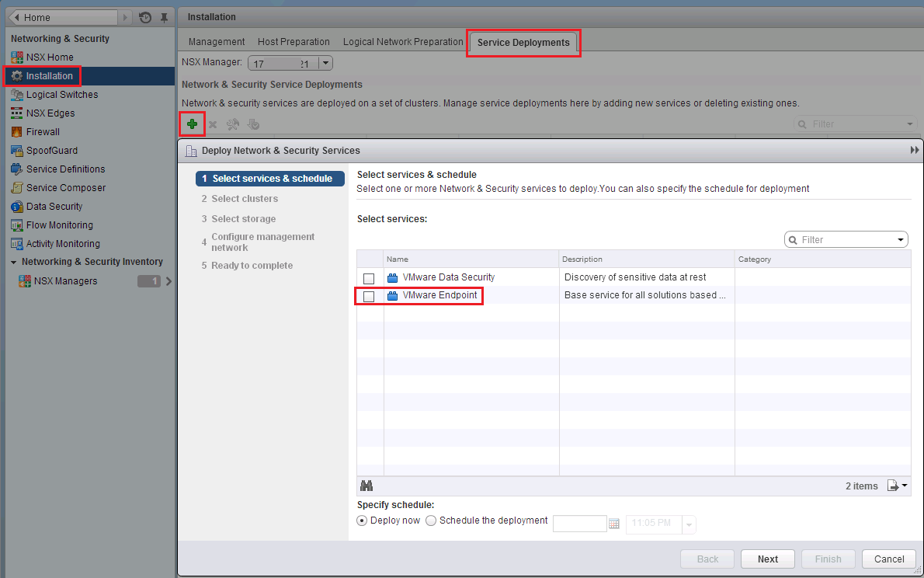Screen dimensions: 924x578
Task: Click VMware Data Security service icon
Action: tap(392, 277)
